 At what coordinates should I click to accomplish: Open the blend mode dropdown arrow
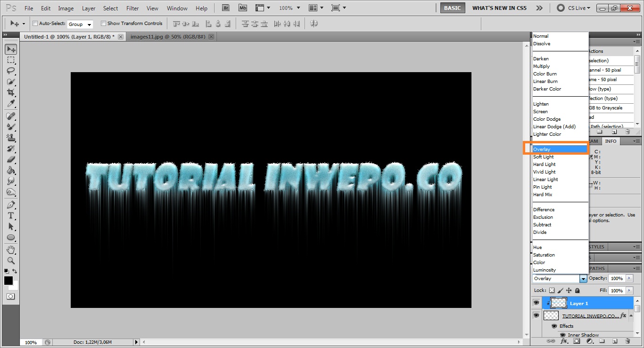583,279
